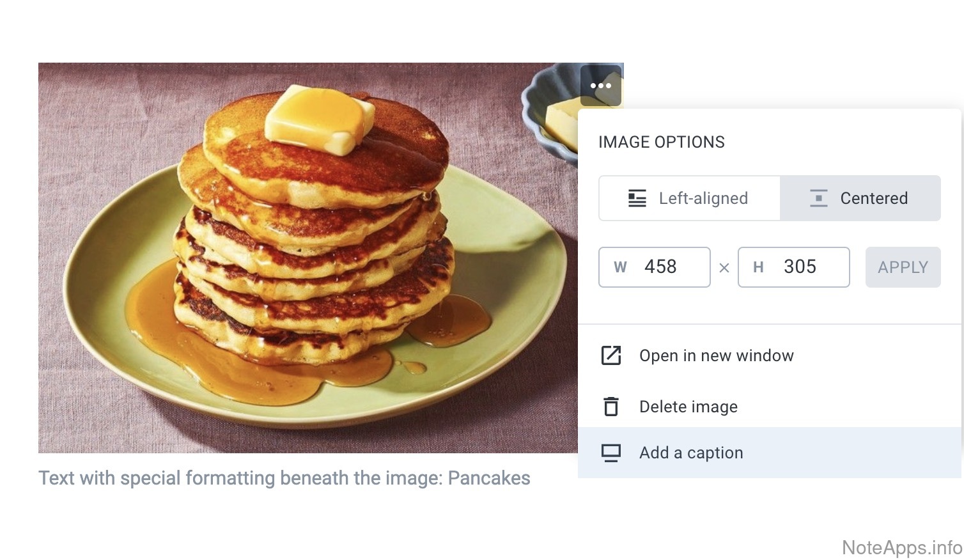Select the Centered alignment option

pyautogui.click(x=860, y=198)
